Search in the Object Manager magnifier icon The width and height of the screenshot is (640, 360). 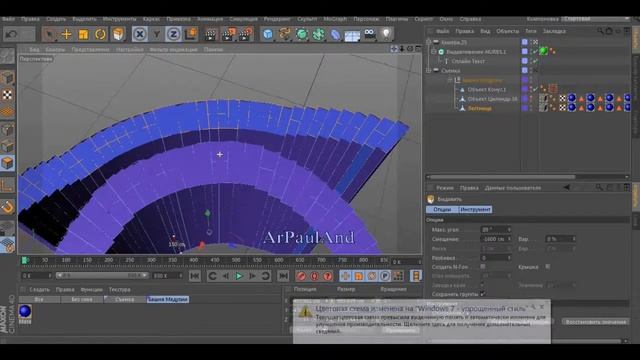600,31
